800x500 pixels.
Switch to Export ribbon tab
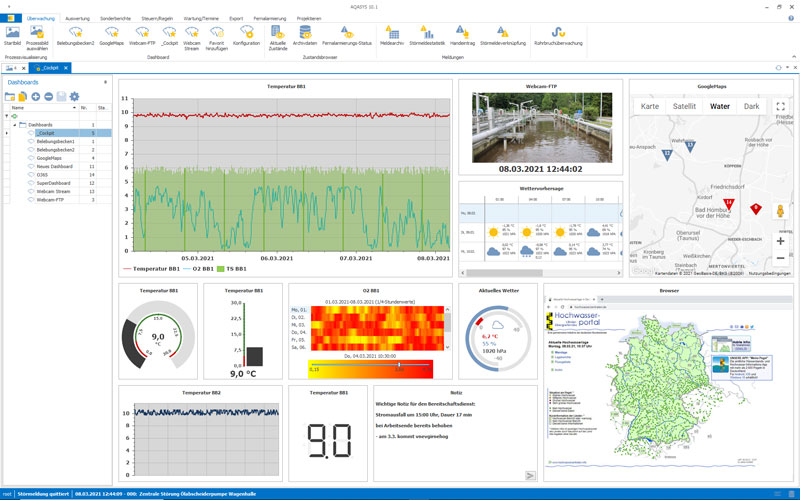(x=236, y=18)
